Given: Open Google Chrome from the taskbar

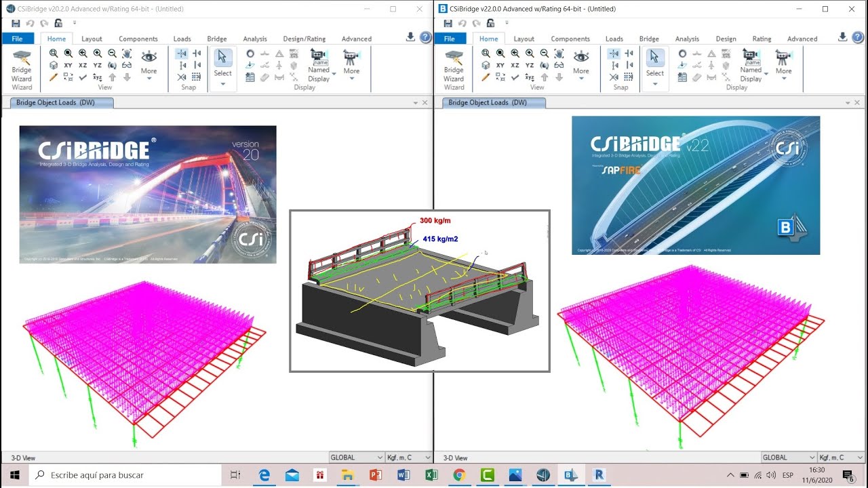Looking at the screenshot, I should 459,475.
